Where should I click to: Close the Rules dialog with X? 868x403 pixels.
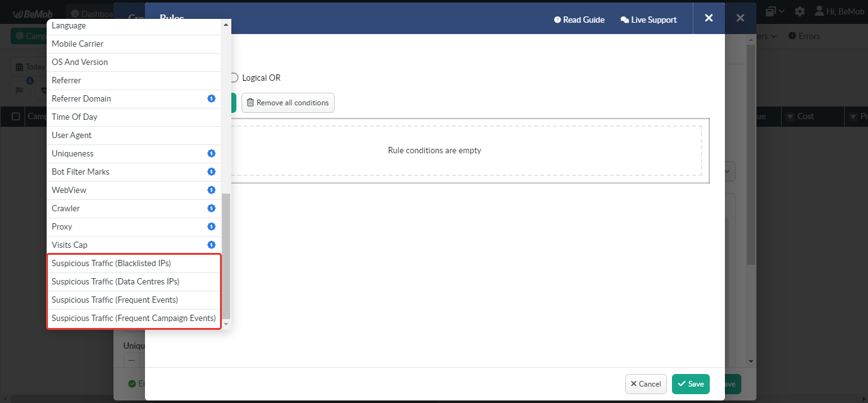pyautogui.click(x=709, y=18)
